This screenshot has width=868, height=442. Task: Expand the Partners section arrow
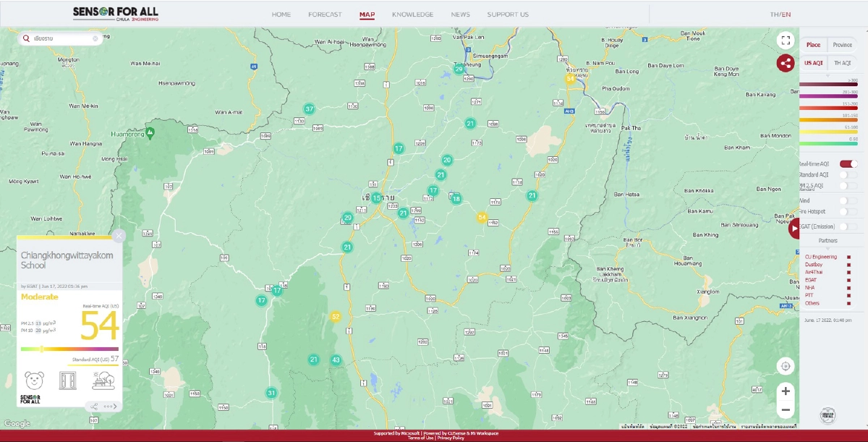coord(827,248)
